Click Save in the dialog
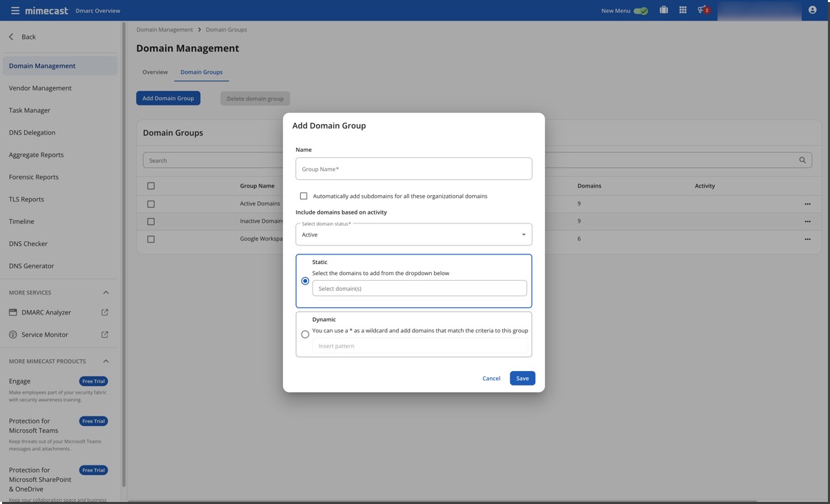 point(522,379)
